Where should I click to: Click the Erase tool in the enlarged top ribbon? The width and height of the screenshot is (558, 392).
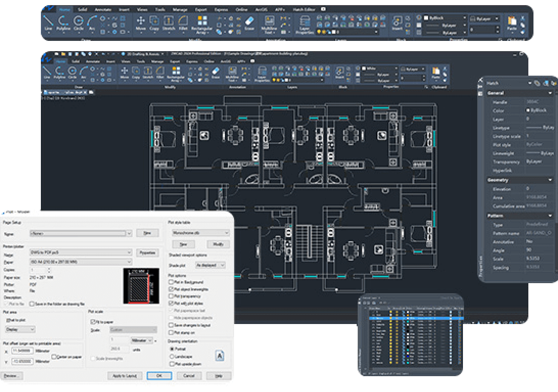249,22
